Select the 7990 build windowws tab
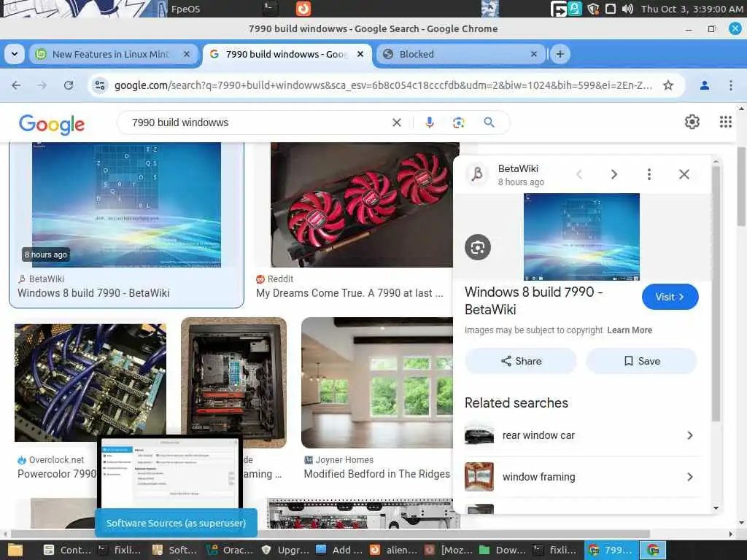This screenshot has width=747, height=560. 286,54
